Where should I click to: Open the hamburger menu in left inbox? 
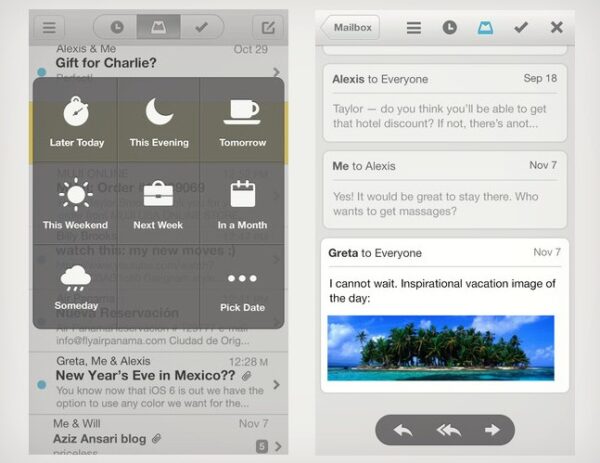(48, 27)
